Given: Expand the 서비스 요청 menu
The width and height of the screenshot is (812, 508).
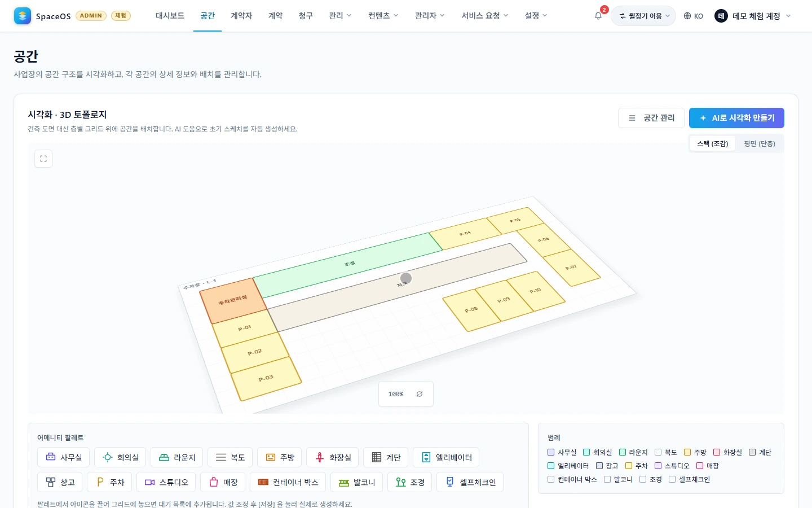Looking at the screenshot, I should pos(485,16).
